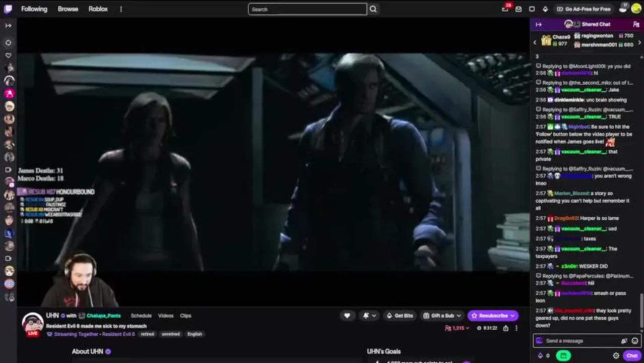Click Marion_Blazed username in chat
This screenshot has height=363, width=644.
point(571,194)
